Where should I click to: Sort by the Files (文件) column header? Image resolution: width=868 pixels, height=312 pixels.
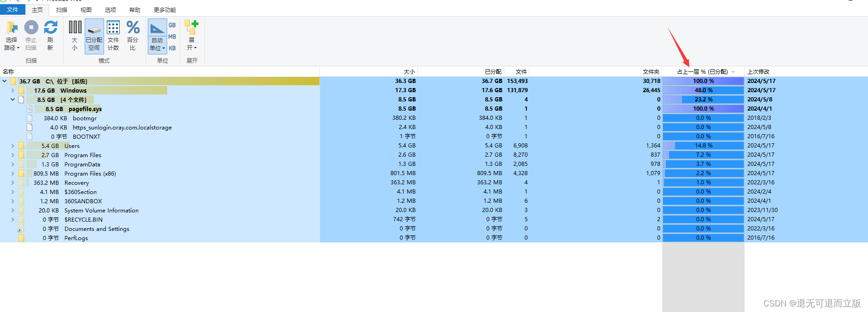[x=517, y=71]
